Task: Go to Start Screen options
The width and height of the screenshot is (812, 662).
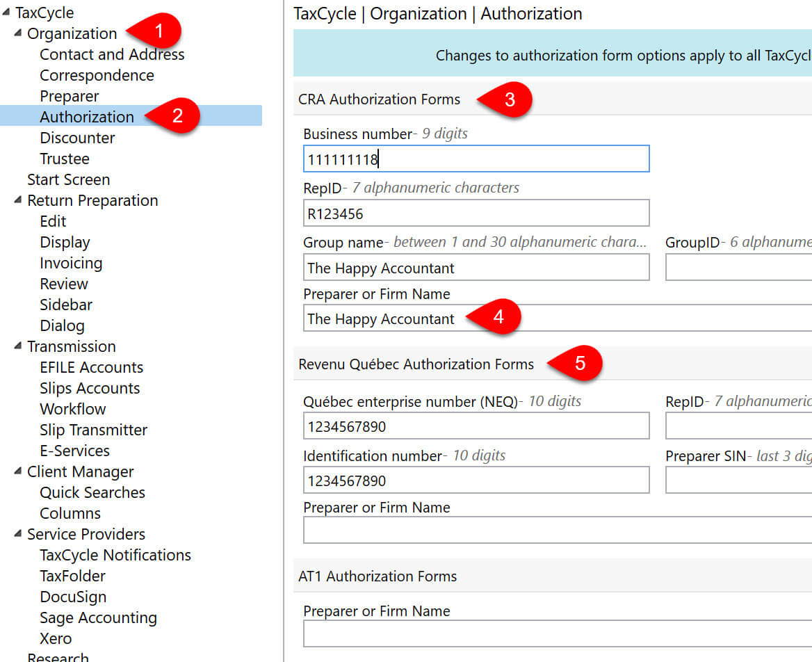Action: tap(68, 179)
